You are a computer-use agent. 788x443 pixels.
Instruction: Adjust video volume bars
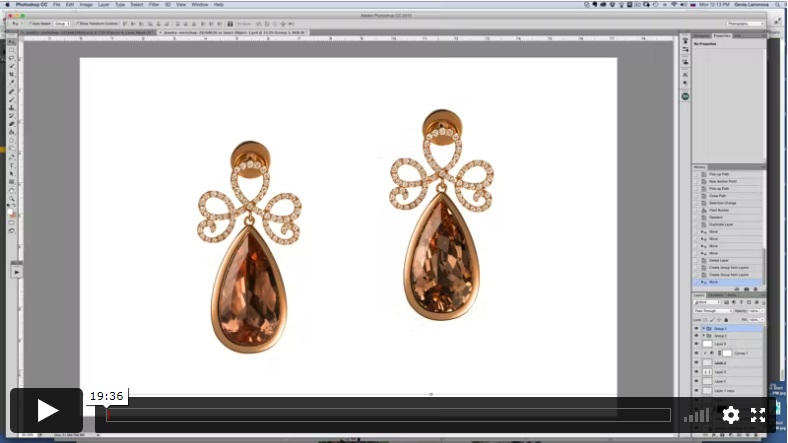tap(696, 415)
